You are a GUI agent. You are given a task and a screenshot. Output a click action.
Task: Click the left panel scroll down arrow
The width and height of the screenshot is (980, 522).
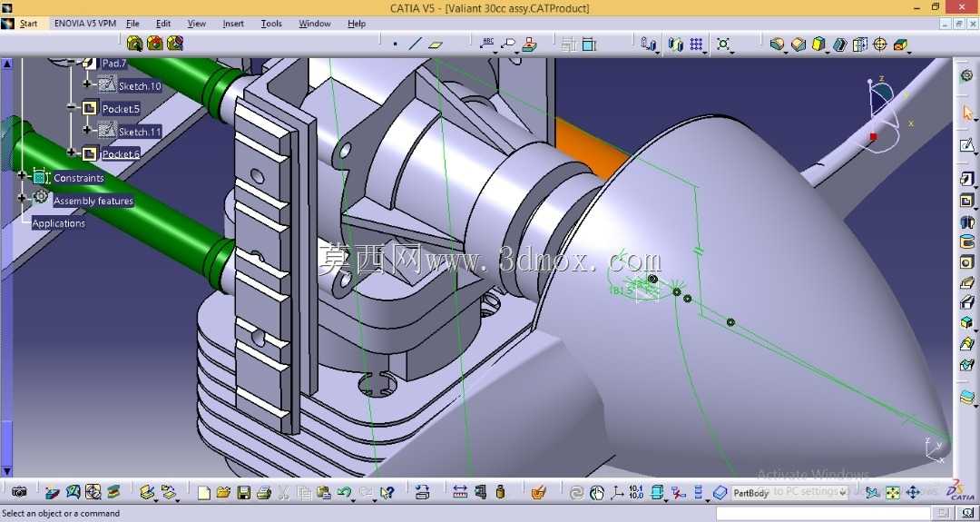(7, 471)
